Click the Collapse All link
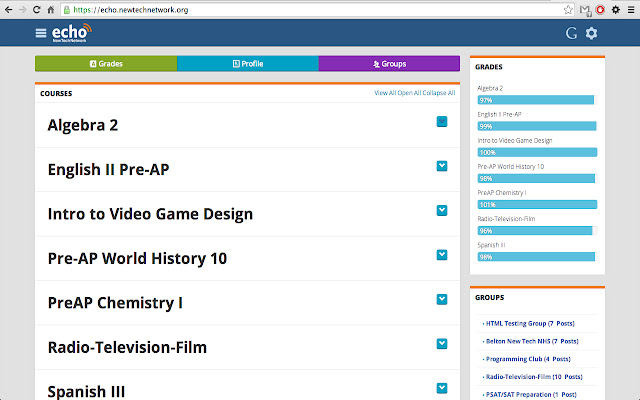 pyautogui.click(x=439, y=93)
